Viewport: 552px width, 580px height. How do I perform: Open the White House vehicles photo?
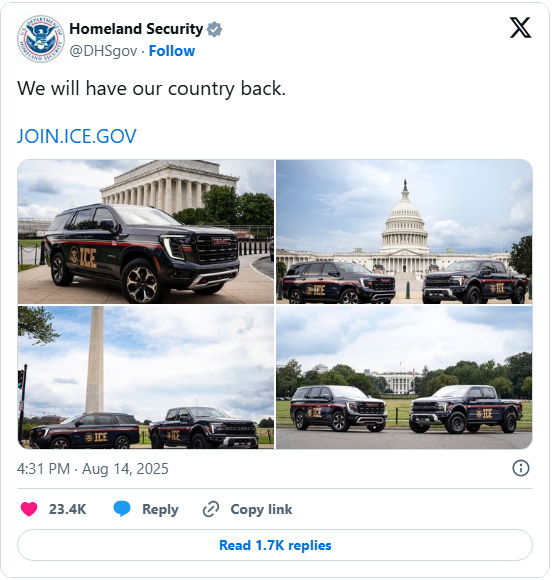click(x=404, y=377)
